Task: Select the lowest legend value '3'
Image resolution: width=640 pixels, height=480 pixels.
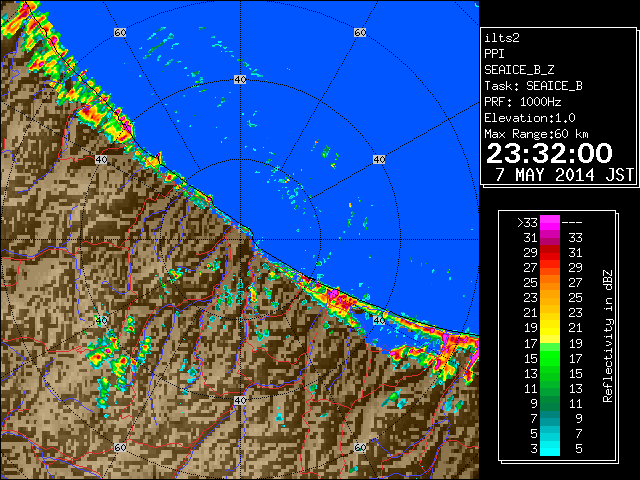Action: click(x=534, y=449)
